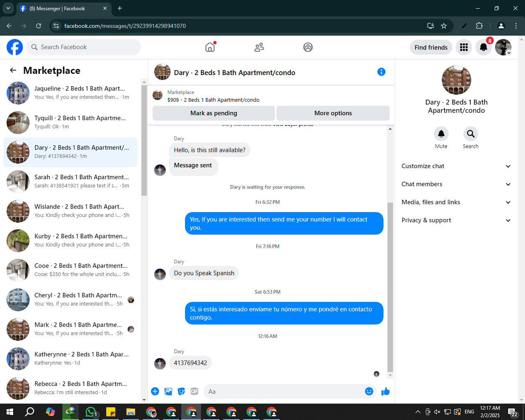Screen dimensions: 525x420
Task: Expand Customize chat section
Action: tap(456, 166)
